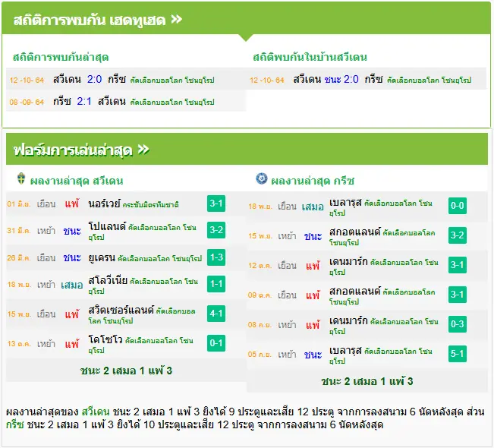Click the สถิติพบกันในบ้านสวีเดน heading
Viewport: 494px width, 448px height.
310,57
